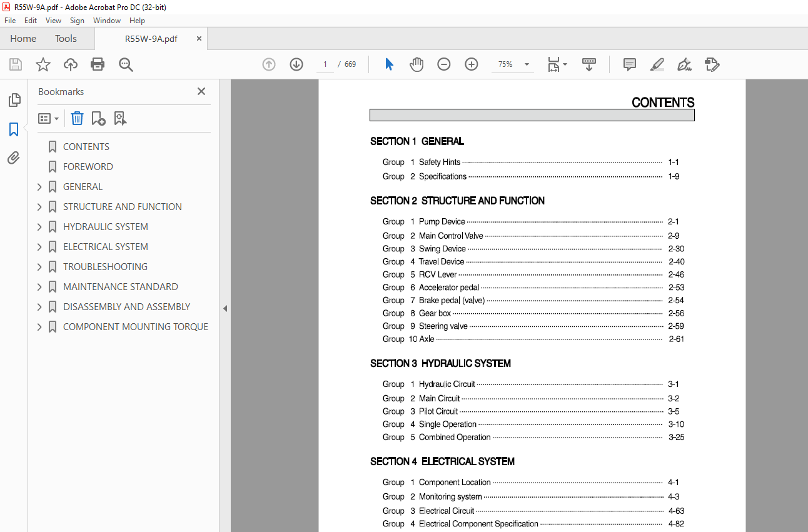Find the current bookmark icon
The image size is (808, 532).
pos(120,118)
